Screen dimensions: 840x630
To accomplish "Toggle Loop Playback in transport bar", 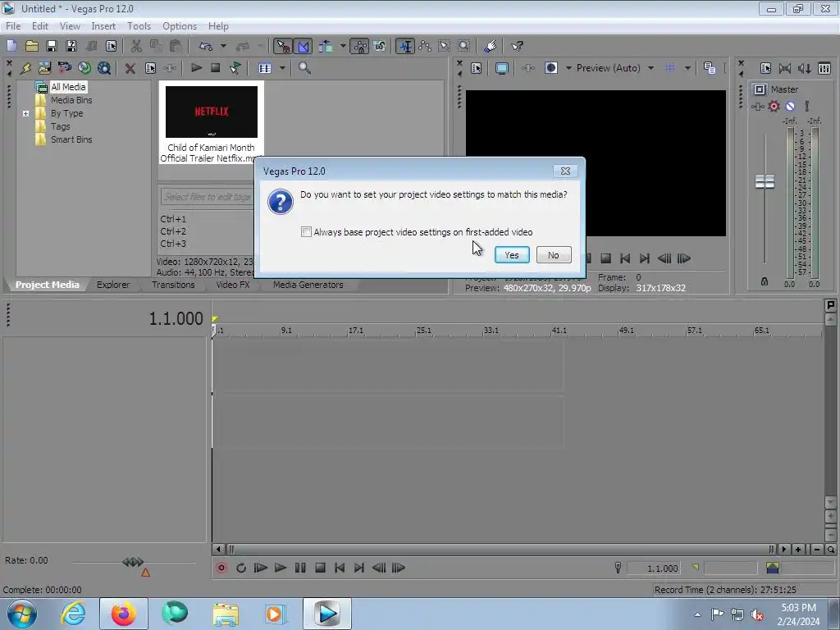I will pos(241,568).
